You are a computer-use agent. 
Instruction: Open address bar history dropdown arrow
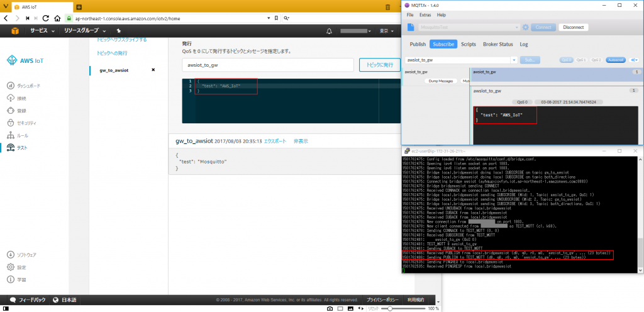tap(269, 18)
